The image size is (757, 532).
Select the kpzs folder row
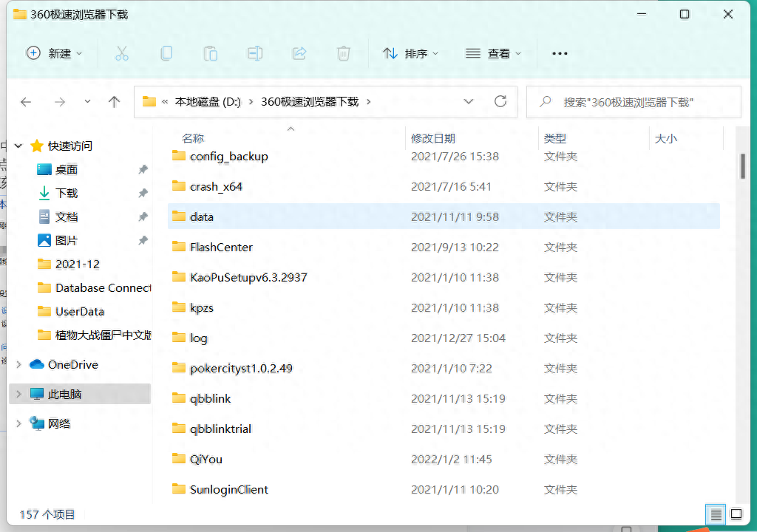pyautogui.click(x=444, y=307)
